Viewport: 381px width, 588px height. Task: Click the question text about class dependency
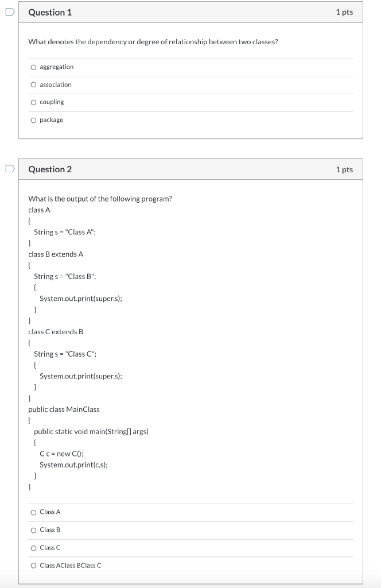[152, 42]
